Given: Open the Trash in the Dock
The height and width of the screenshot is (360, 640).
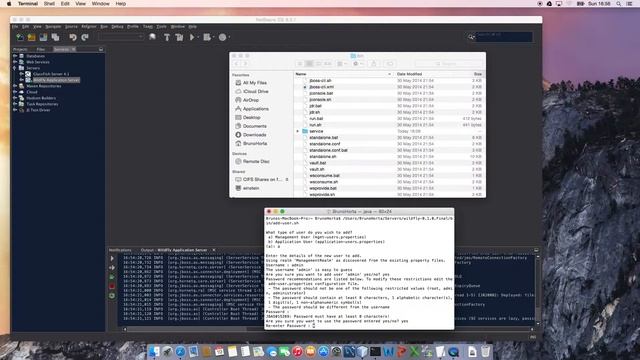Looking at the screenshot, I should coord(485,351).
